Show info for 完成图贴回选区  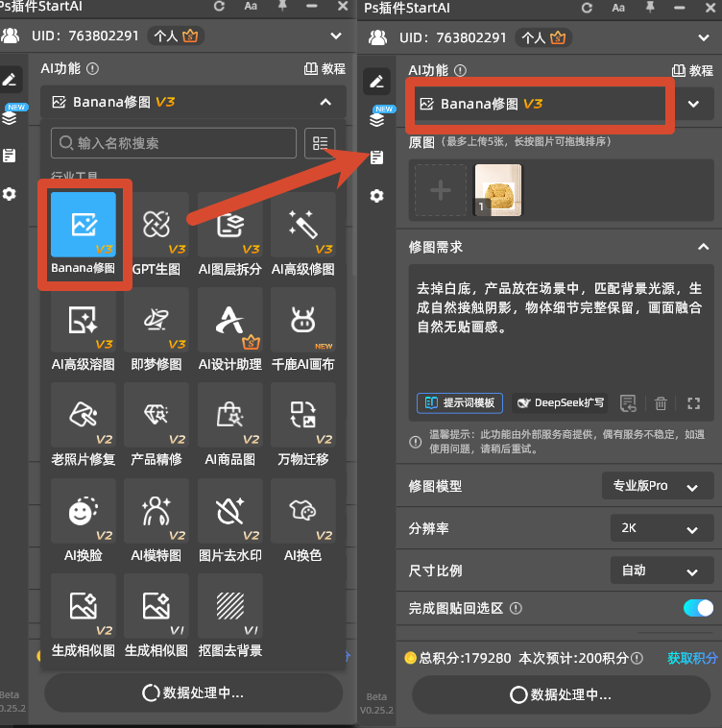(516, 608)
